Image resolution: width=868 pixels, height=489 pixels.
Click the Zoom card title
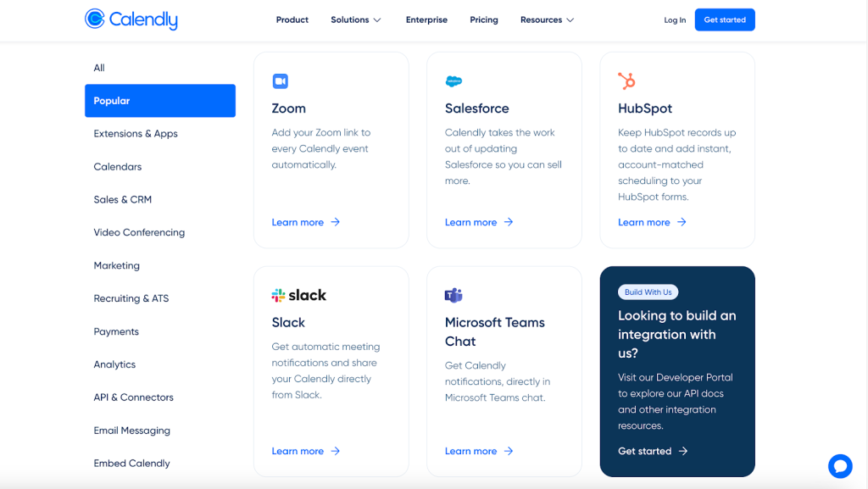(288, 108)
